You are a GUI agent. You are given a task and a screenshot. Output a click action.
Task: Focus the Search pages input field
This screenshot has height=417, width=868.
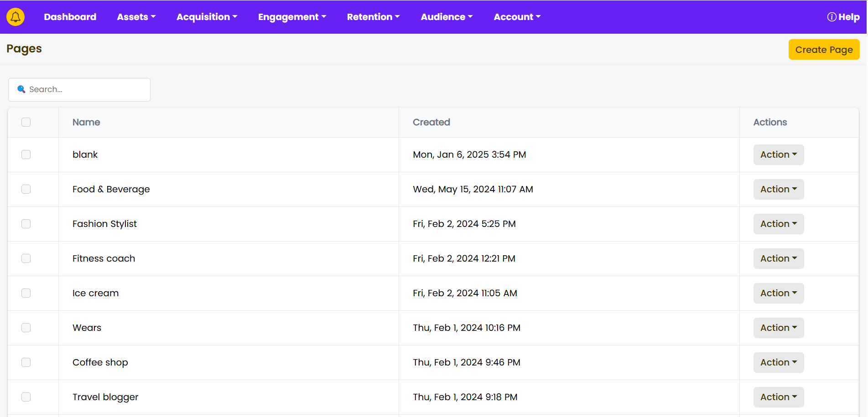[x=87, y=89]
